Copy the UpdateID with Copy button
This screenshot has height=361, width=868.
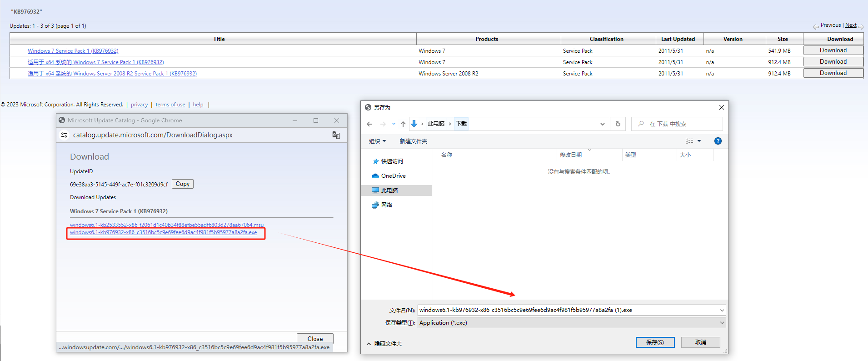coord(183,184)
